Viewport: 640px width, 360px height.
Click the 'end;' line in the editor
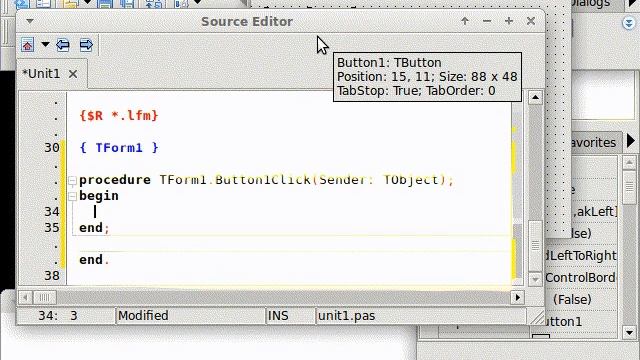(x=94, y=228)
